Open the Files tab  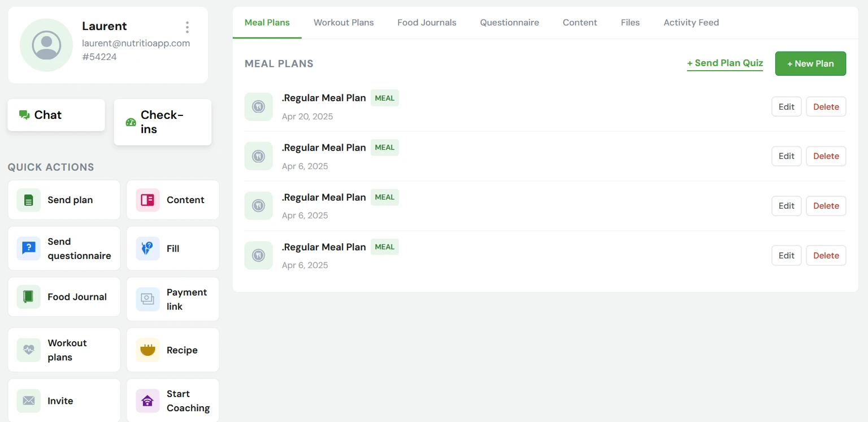pos(630,23)
